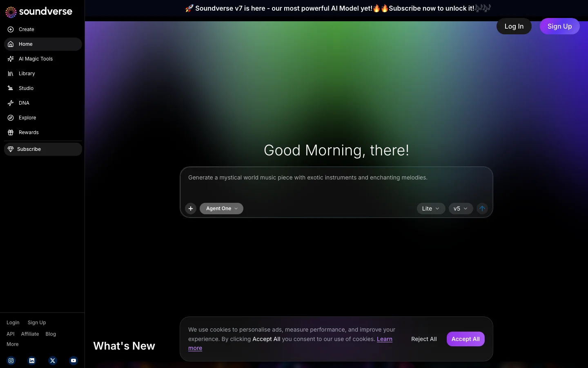Click the 'What's New' heading
Image resolution: width=588 pixels, height=368 pixels.
coord(124,346)
